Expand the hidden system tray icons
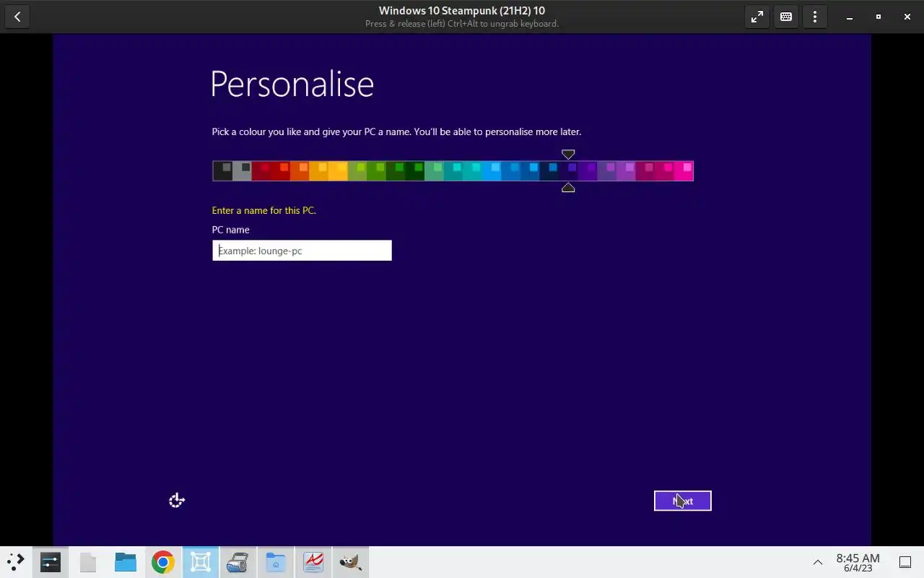The height and width of the screenshot is (578, 924). (x=818, y=562)
